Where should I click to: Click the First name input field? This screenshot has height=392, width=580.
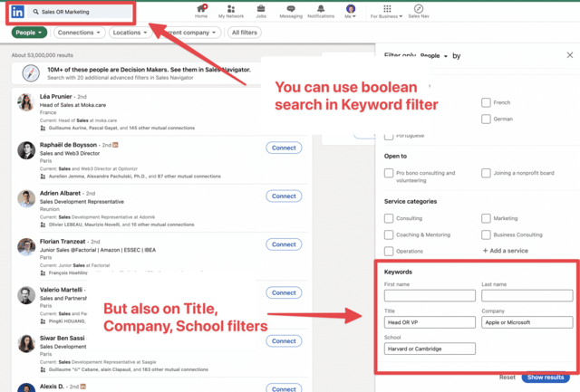point(430,295)
